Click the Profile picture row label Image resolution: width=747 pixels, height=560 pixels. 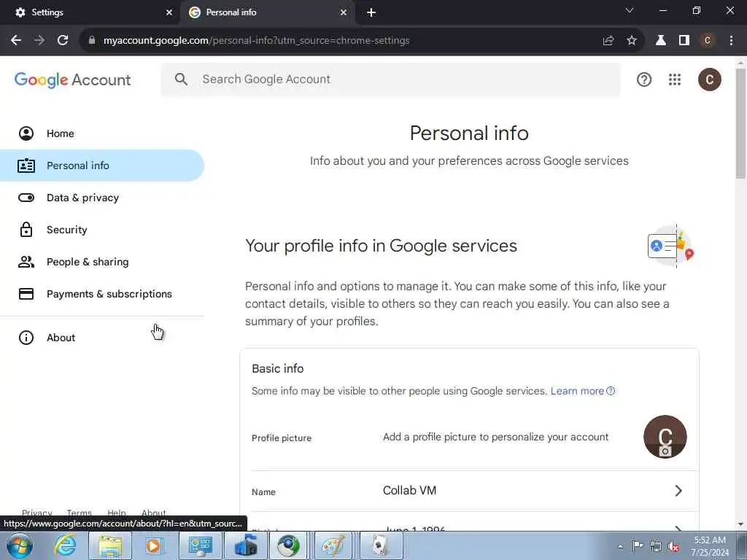pos(282,438)
